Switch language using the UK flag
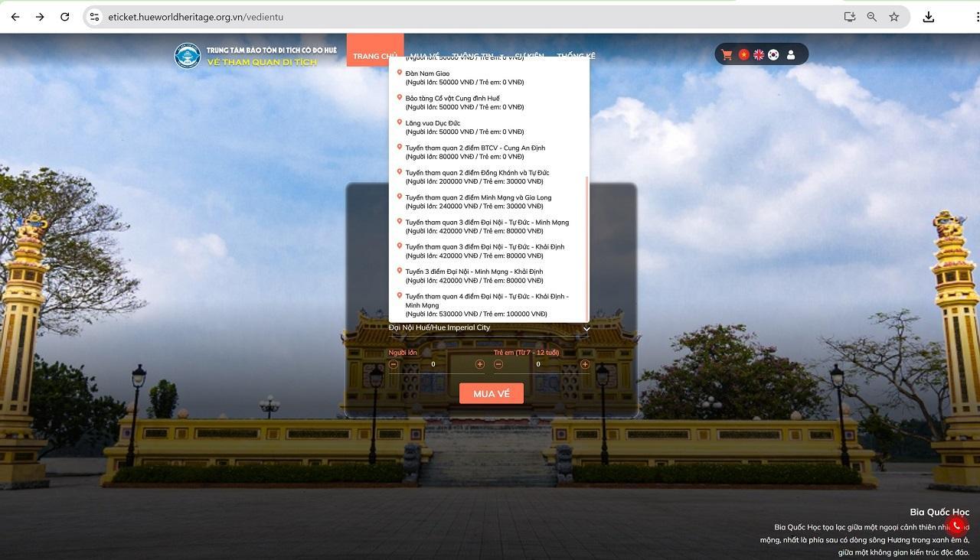The image size is (980, 560). [759, 55]
